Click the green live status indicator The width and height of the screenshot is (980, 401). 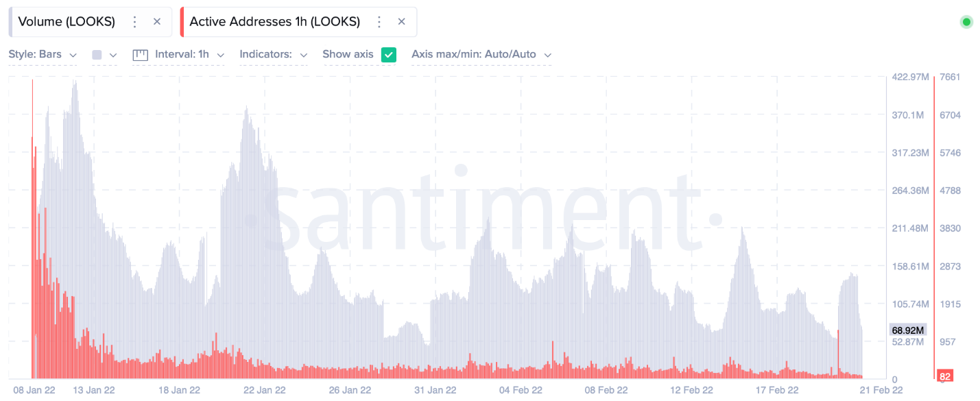[x=966, y=22]
